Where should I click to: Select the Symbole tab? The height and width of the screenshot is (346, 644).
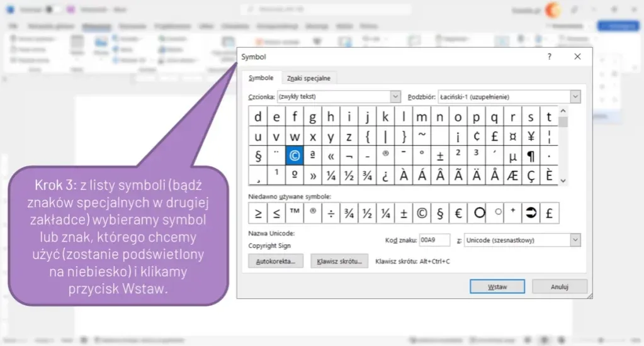(261, 77)
